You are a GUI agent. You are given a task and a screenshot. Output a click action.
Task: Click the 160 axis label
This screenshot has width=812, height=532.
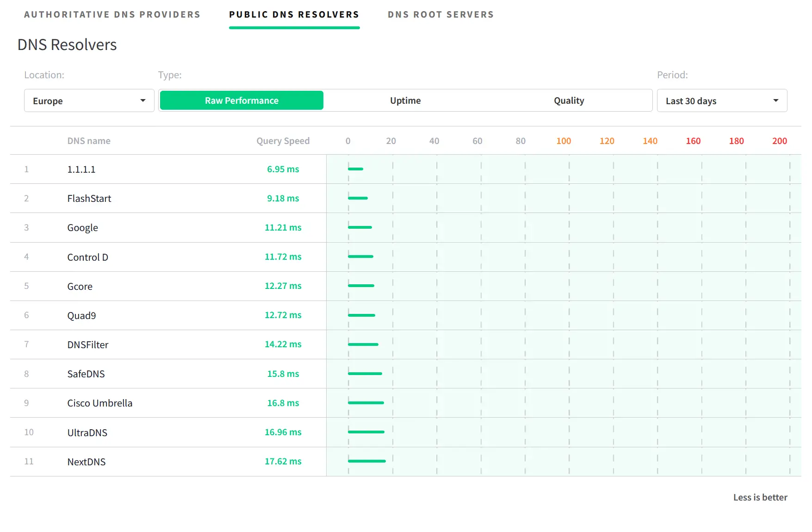[693, 141]
